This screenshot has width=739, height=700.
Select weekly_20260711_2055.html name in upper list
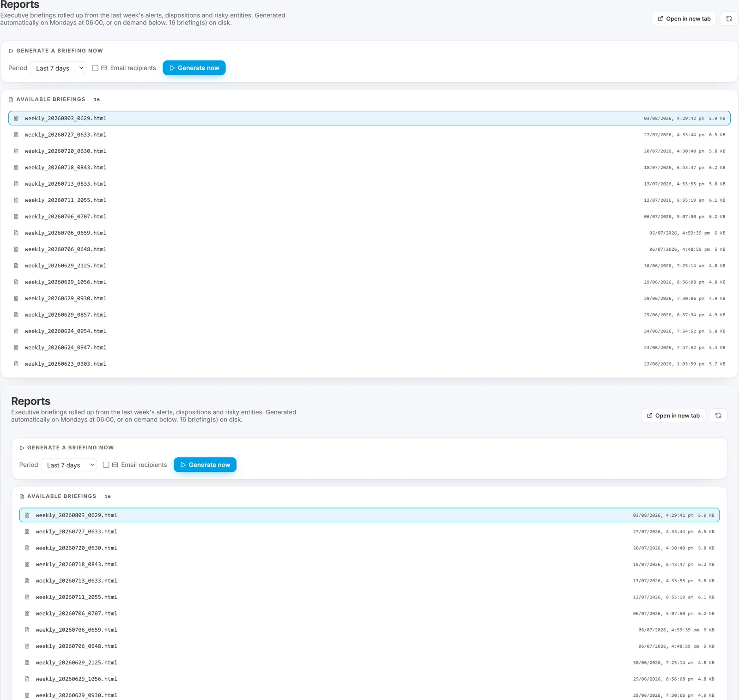pos(66,200)
